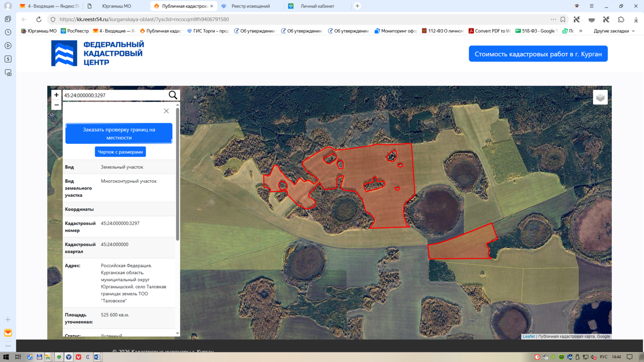Reload the page with refresh icon
Image resolution: width=644 pixels, height=362 pixels.
39,19
